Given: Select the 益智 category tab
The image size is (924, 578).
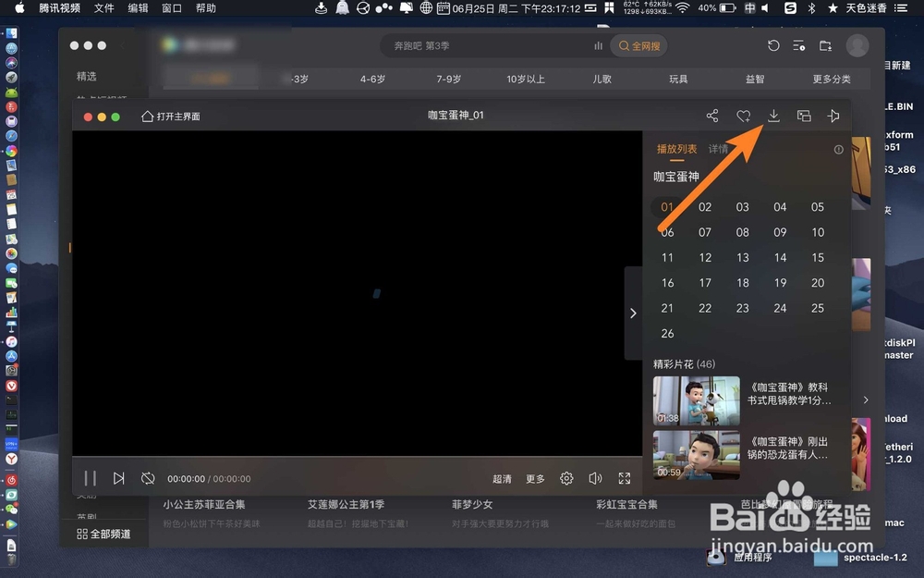Looking at the screenshot, I should 755,79.
